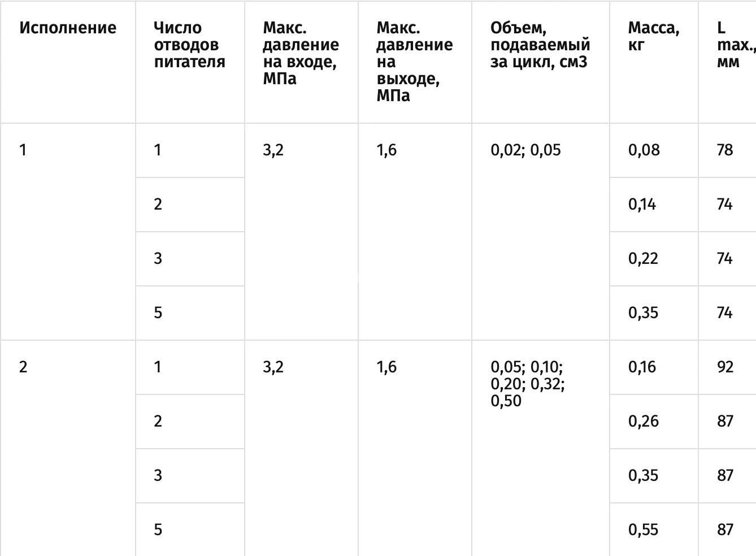The width and height of the screenshot is (756, 556).
Task: Select the volume cell "0,02; 0,05"
Action: 525,150
